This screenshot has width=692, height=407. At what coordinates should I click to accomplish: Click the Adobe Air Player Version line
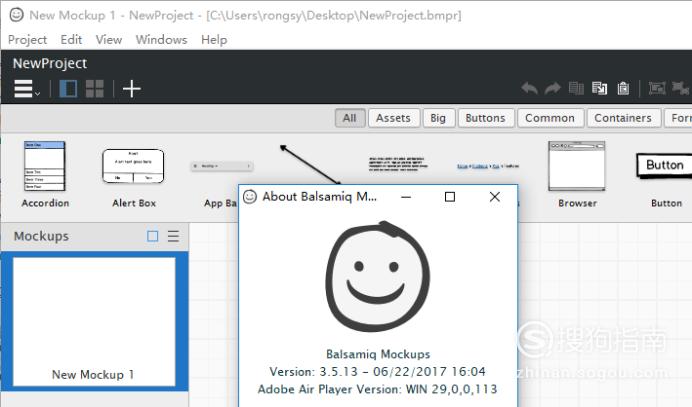[378, 389]
